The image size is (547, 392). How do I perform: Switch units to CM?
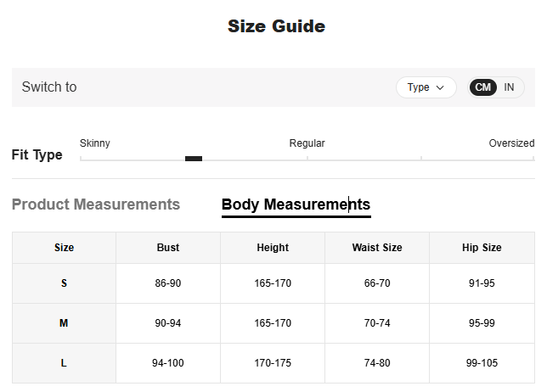(483, 87)
